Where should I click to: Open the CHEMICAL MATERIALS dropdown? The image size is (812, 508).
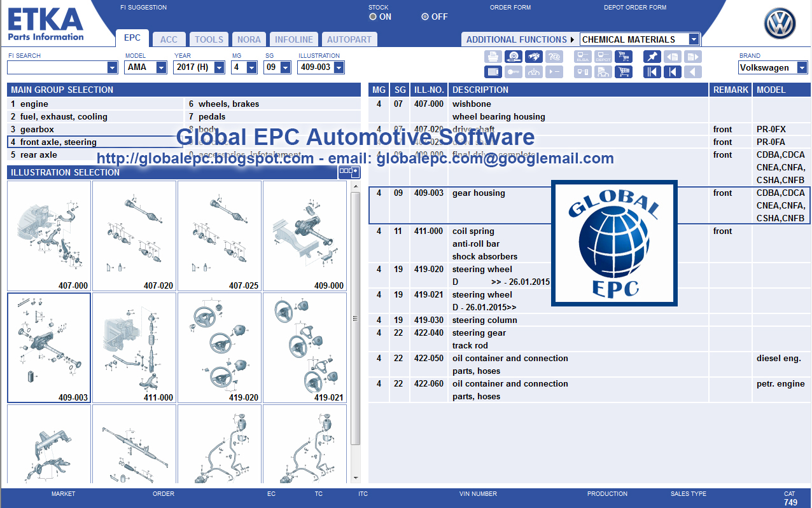(x=694, y=39)
